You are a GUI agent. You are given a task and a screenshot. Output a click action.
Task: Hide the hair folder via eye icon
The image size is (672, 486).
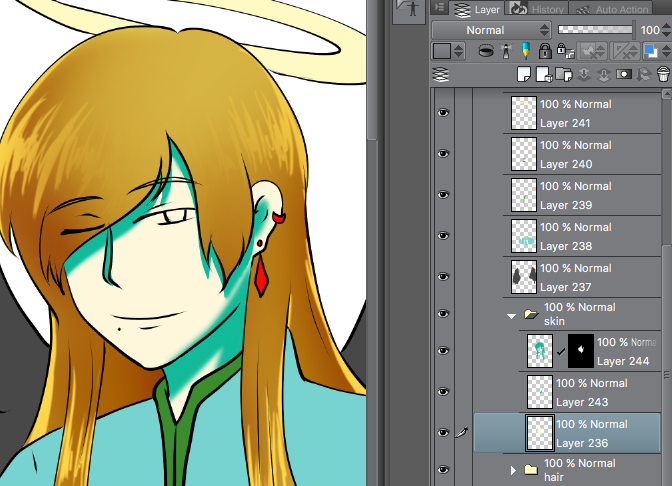(x=443, y=469)
